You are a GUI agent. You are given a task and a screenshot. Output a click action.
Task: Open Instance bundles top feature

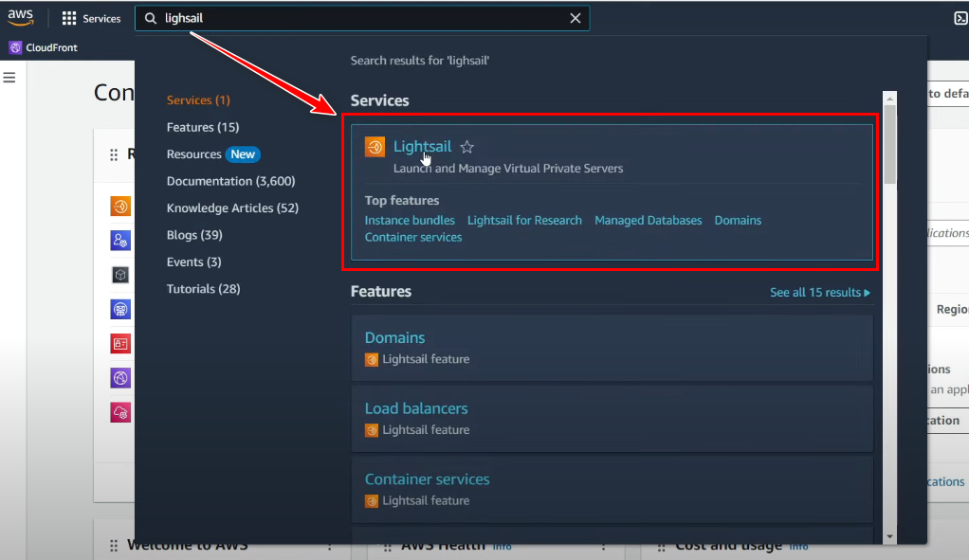[x=410, y=221]
